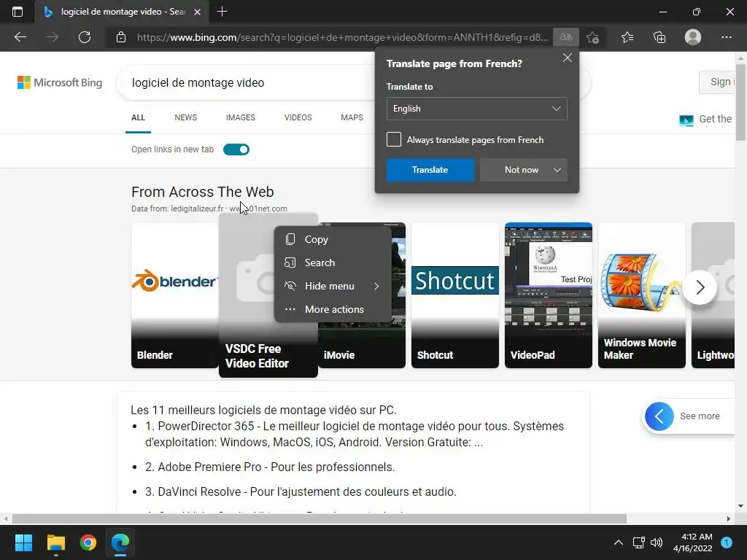747x560 pixels.
Task: Click the Not now button
Action: [x=521, y=170]
